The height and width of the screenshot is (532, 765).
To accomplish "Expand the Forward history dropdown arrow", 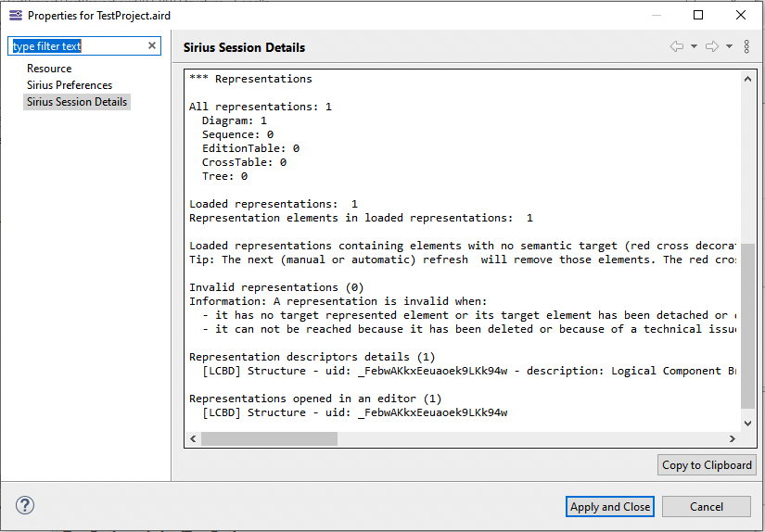I will coord(729,46).
